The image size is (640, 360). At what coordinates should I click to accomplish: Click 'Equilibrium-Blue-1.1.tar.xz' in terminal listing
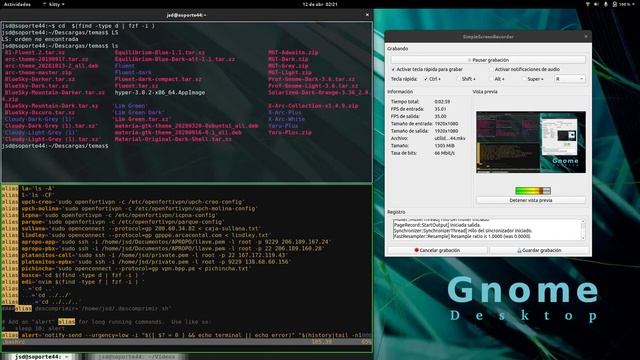pyautogui.click(x=160, y=53)
